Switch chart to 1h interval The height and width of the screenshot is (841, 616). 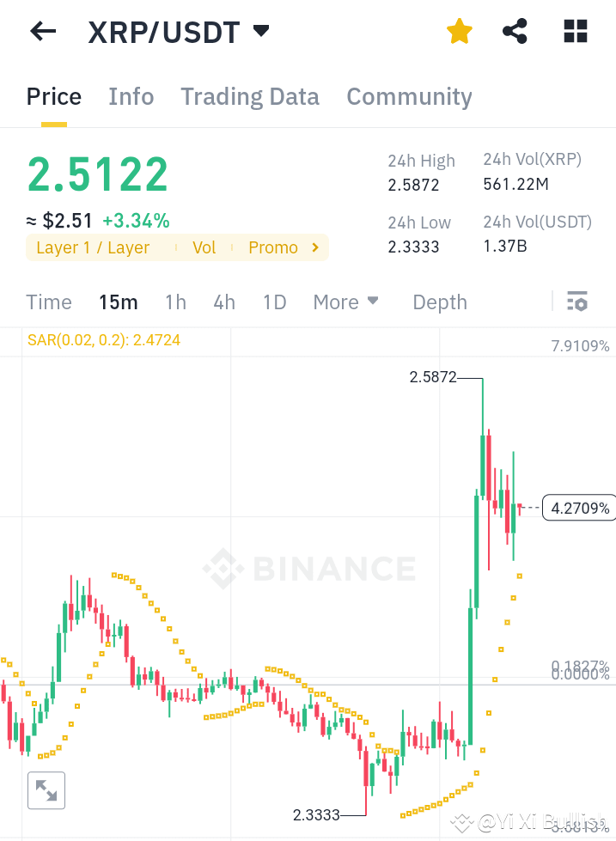(x=175, y=302)
